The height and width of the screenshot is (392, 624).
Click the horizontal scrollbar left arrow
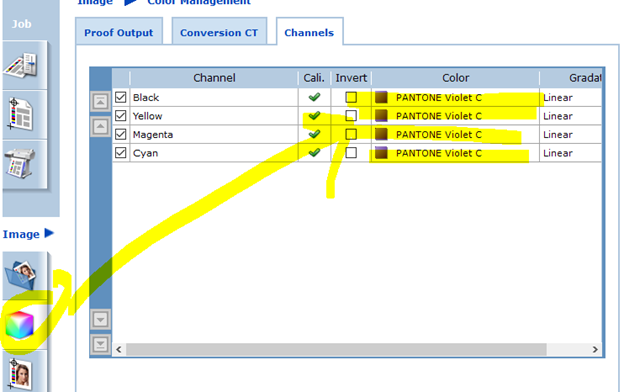pos(119,349)
